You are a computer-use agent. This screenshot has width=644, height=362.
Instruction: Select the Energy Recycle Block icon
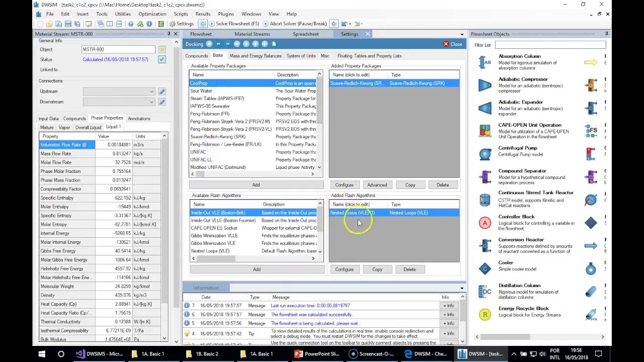coord(485,315)
